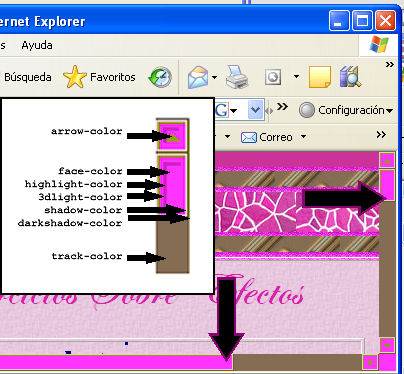Open the Google G dropdown arrow
The width and height of the screenshot is (404, 374).
(x=234, y=111)
